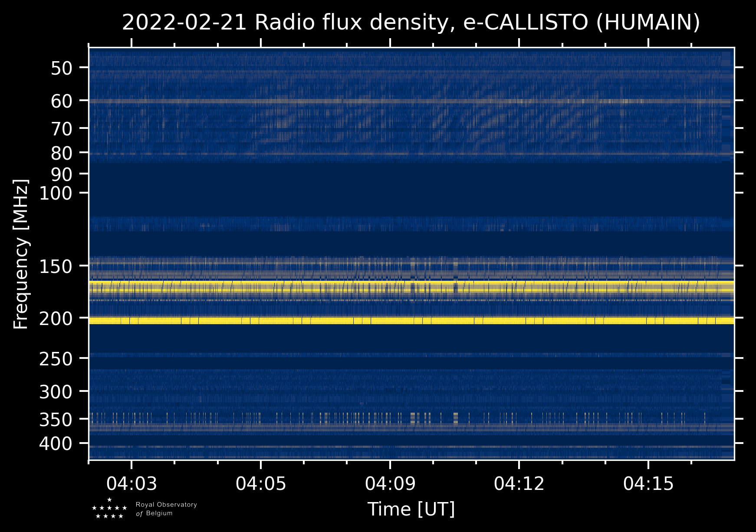Click the 04:15 time tick label
The width and height of the screenshot is (756, 532).
648,483
